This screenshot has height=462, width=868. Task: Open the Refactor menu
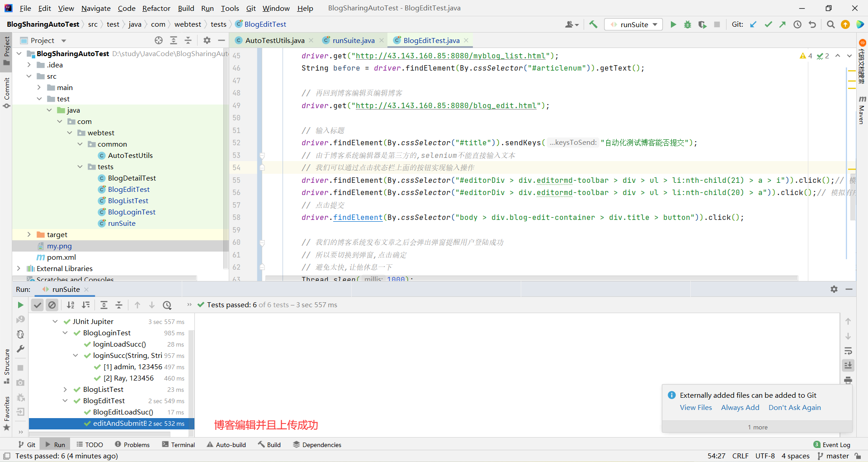(156, 8)
